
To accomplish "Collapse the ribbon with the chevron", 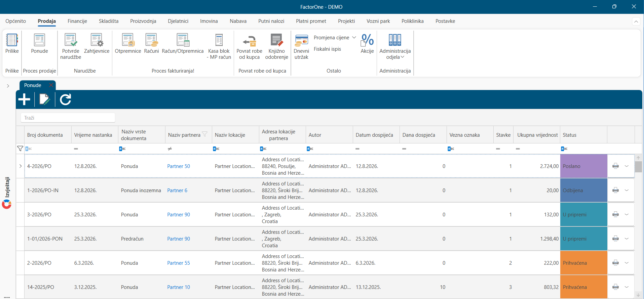I will (636, 22).
